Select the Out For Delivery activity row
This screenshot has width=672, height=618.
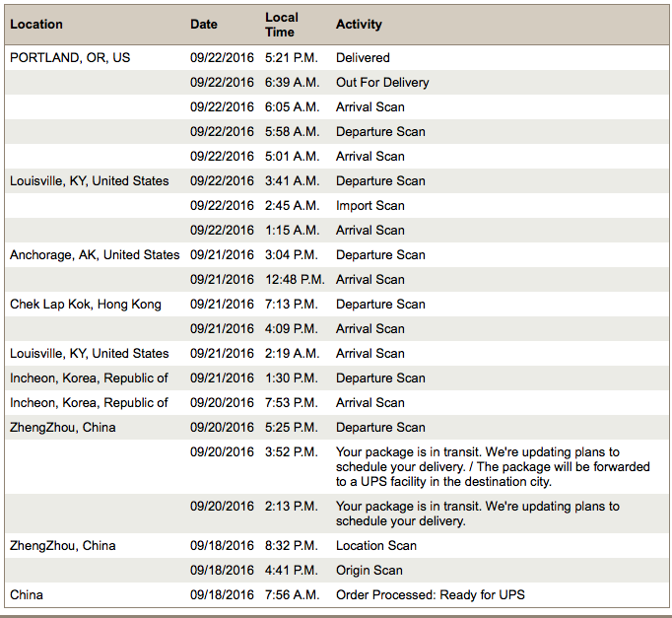(336, 82)
